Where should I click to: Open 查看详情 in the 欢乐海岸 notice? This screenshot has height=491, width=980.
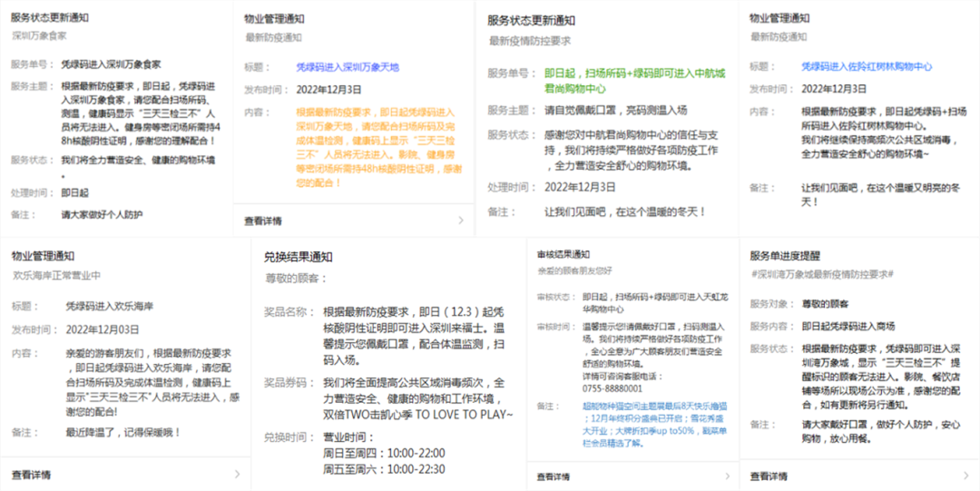tap(31, 474)
